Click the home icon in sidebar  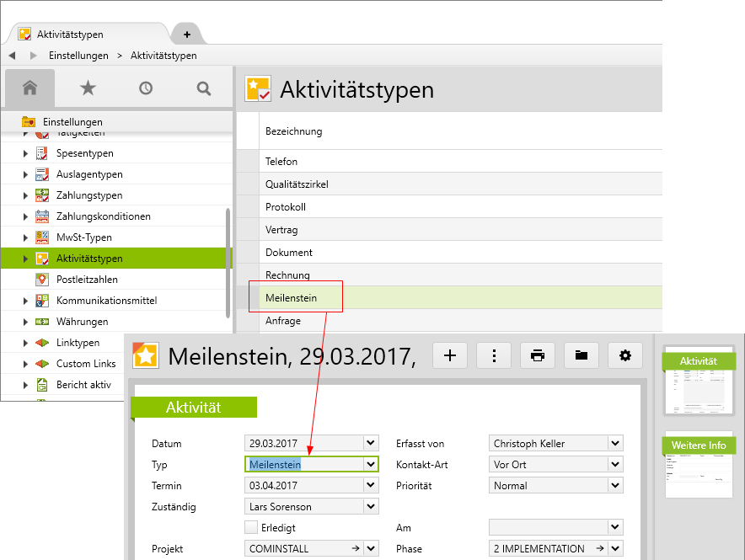pyautogui.click(x=30, y=88)
